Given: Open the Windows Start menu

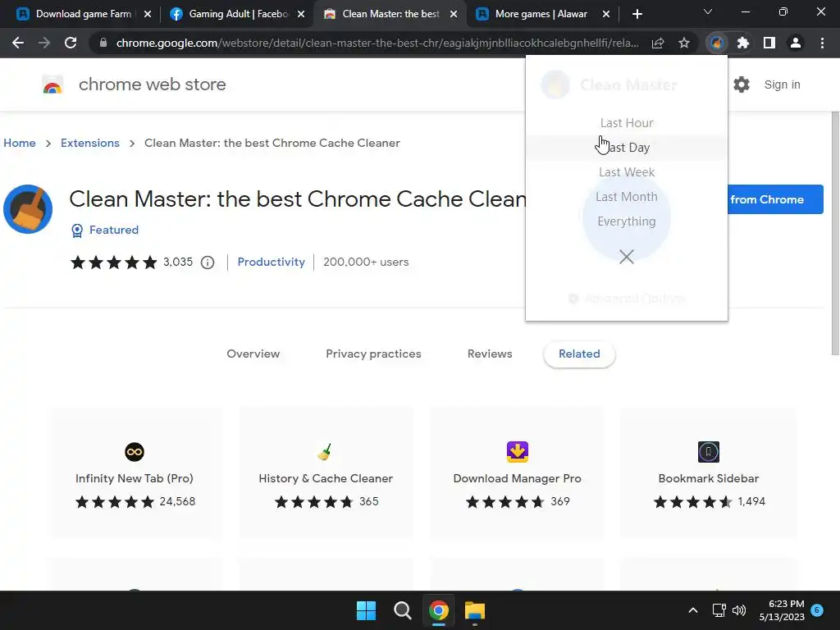Looking at the screenshot, I should click(367, 610).
